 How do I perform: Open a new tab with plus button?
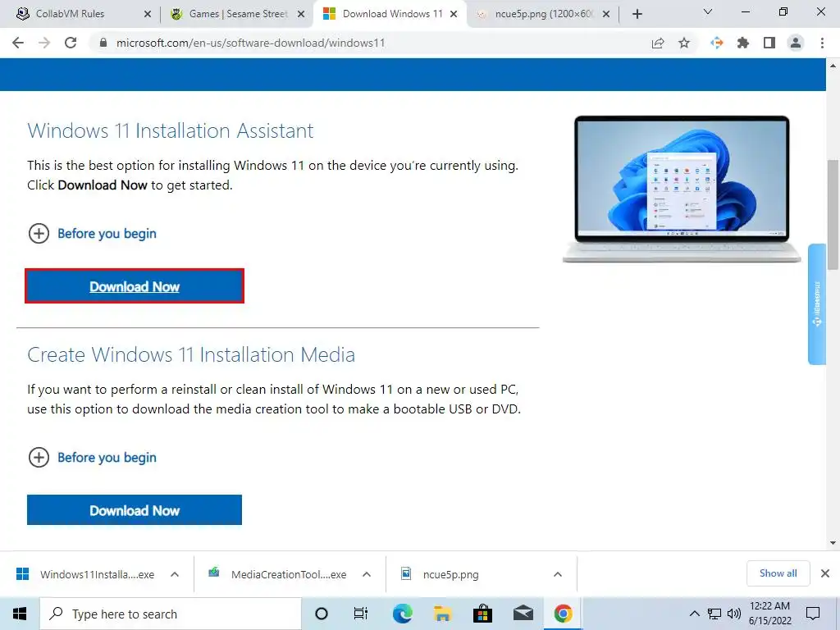pyautogui.click(x=637, y=14)
